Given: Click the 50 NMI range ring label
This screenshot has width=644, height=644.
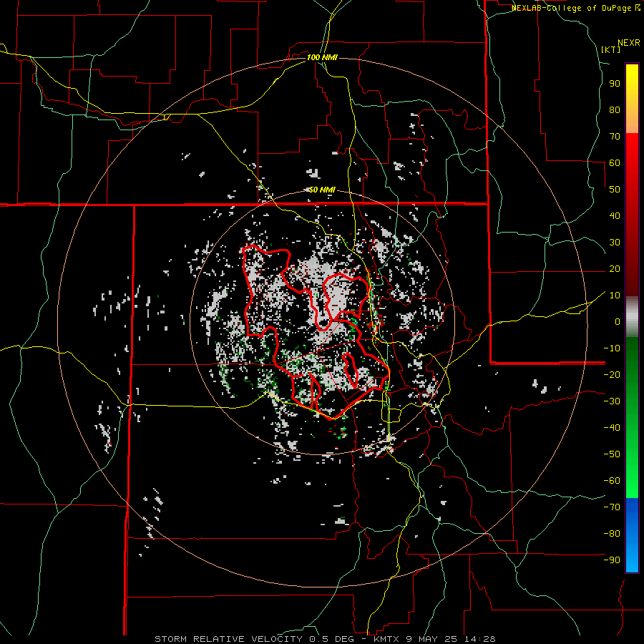Looking at the screenshot, I should pyautogui.click(x=322, y=190).
